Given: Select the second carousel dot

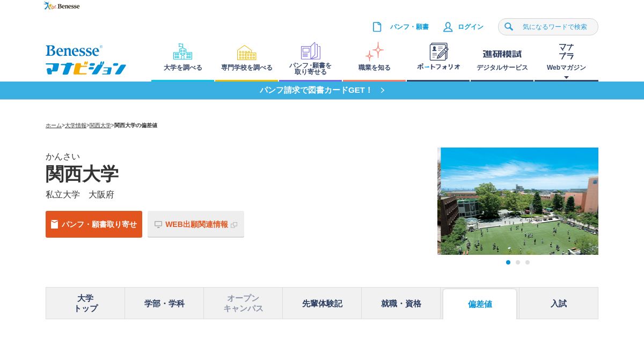Looking at the screenshot, I should coord(518,262).
